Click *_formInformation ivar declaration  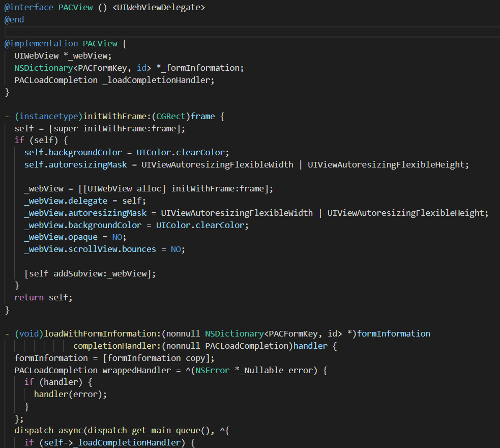coord(200,68)
